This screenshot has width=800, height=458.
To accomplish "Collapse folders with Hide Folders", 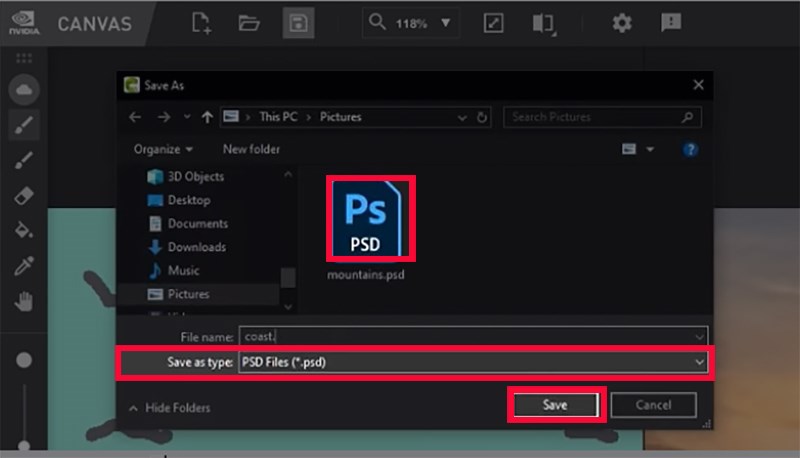I will (169, 408).
